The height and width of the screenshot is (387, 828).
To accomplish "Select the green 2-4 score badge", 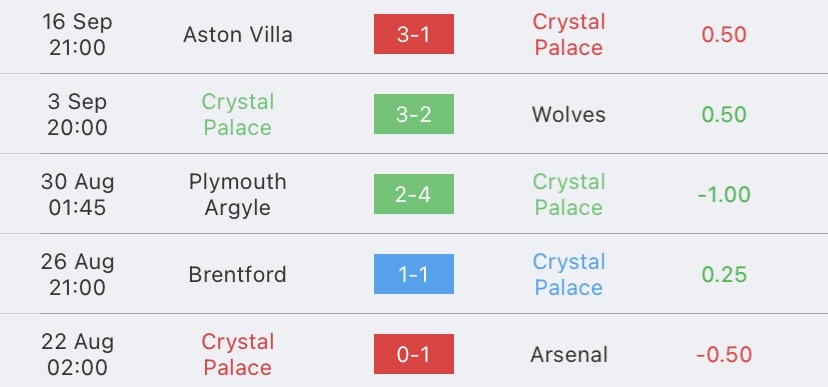I will [x=413, y=194].
